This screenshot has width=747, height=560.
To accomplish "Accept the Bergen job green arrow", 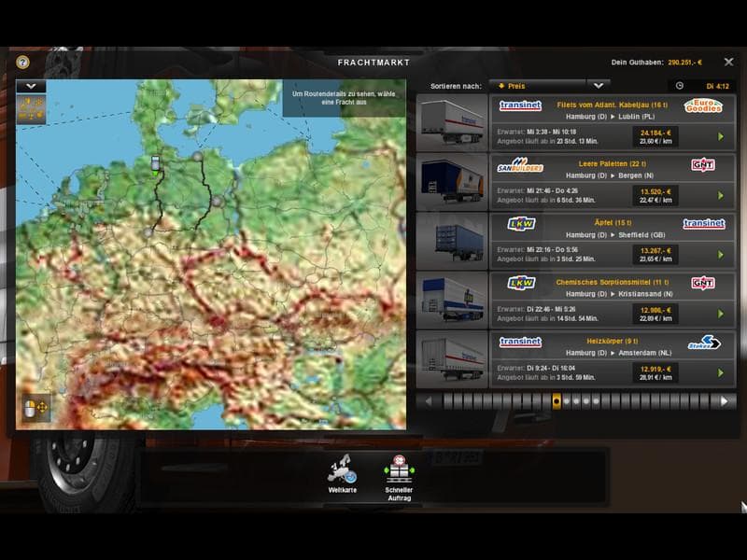I will (721, 196).
